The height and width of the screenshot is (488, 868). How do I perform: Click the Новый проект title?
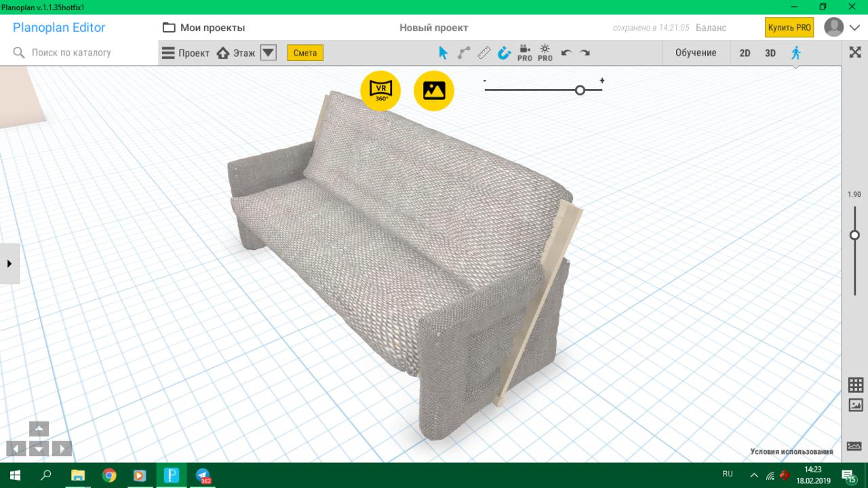tap(433, 28)
